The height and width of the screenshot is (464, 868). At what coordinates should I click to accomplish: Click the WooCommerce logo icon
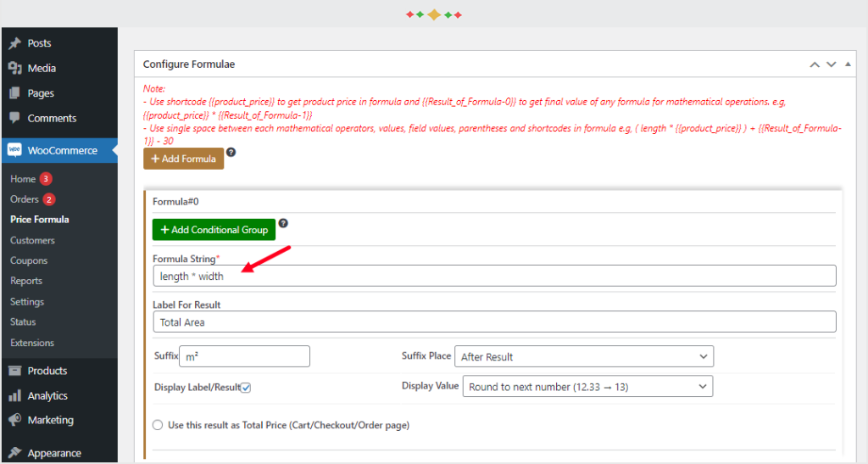coord(14,150)
